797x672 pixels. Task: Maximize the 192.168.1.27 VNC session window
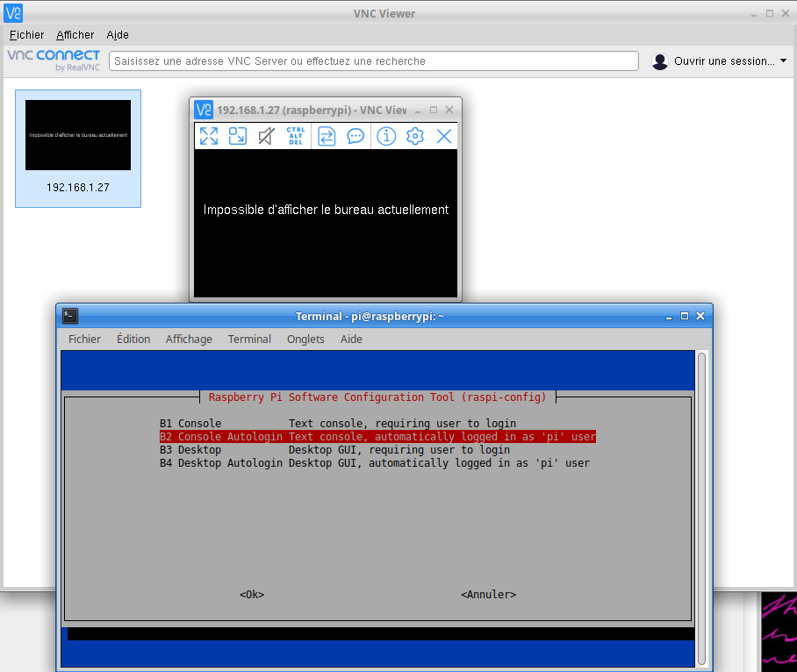434,110
